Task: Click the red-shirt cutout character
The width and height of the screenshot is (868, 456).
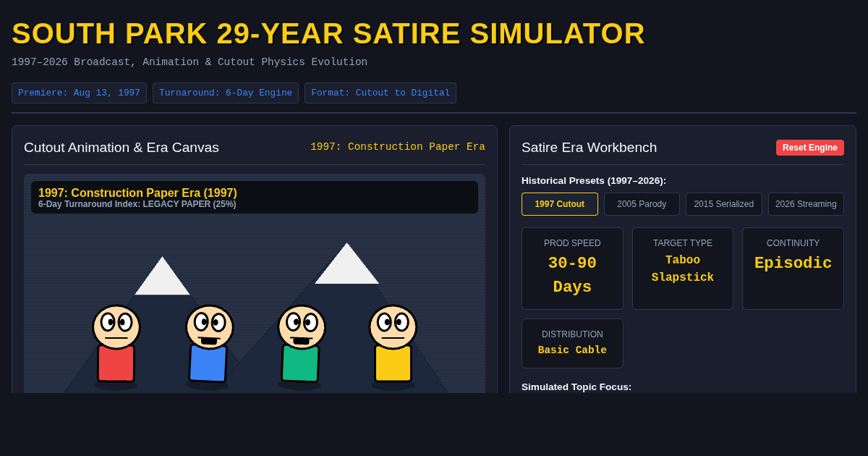Action: [x=116, y=345]
